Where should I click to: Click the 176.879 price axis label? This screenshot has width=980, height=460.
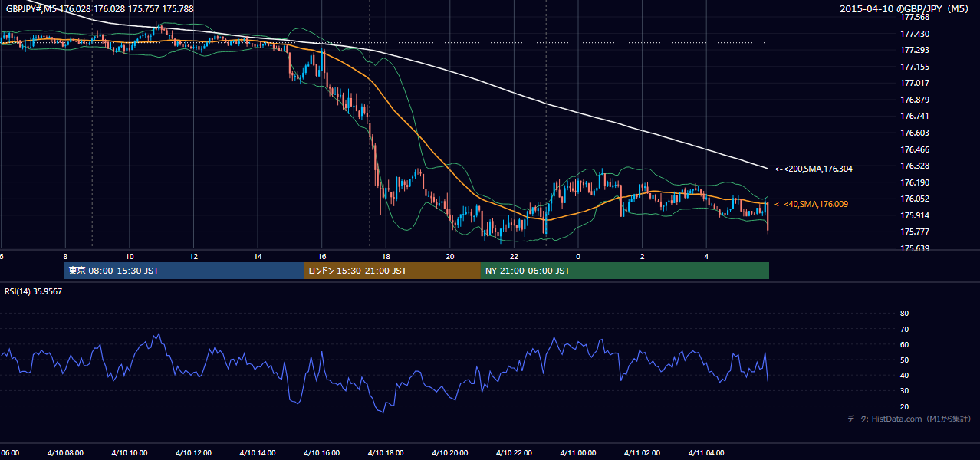[915, 100]
